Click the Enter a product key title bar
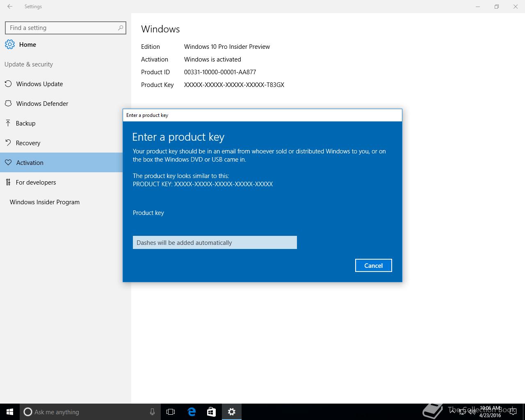This screenshot has width=525, height=420. click(x=262, y=115)
